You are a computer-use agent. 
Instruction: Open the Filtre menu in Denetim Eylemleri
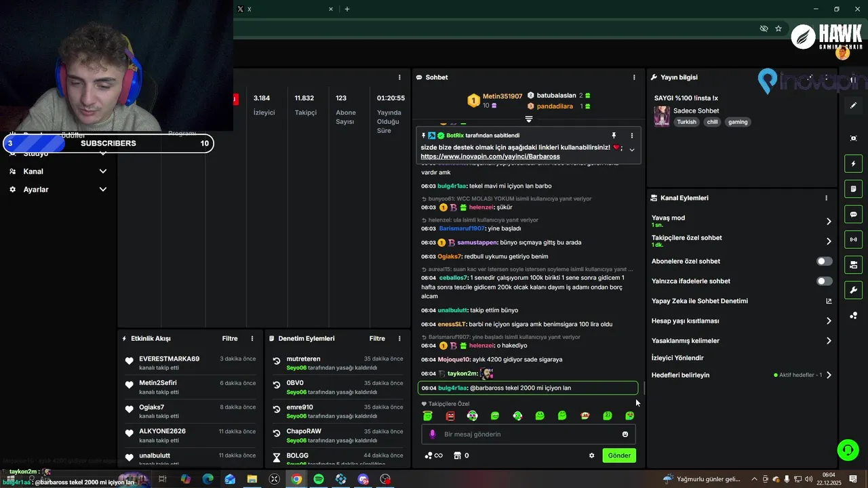(x=377, y=338)
